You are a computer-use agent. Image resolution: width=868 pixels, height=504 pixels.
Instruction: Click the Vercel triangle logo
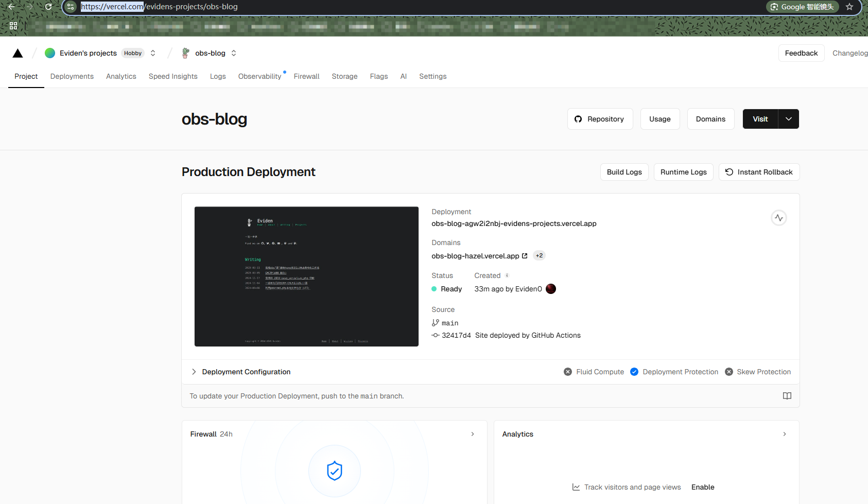tap(18, 53)
